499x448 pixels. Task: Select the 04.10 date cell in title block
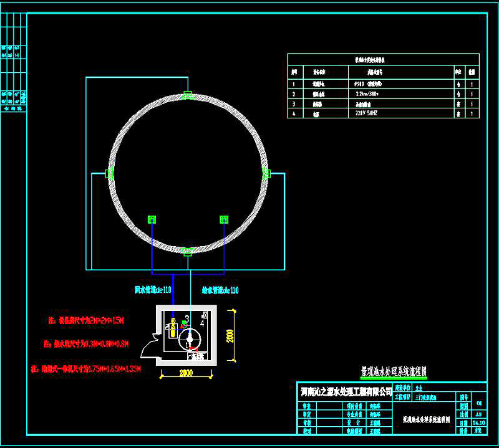pyautogui.click(x=478, y=422)
